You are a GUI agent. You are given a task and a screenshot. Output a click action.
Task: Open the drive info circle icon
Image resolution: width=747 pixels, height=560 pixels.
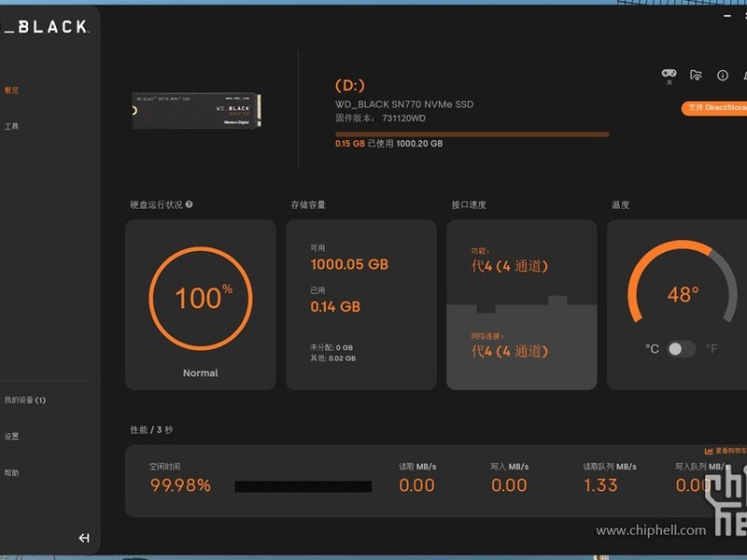pos(723,76)
